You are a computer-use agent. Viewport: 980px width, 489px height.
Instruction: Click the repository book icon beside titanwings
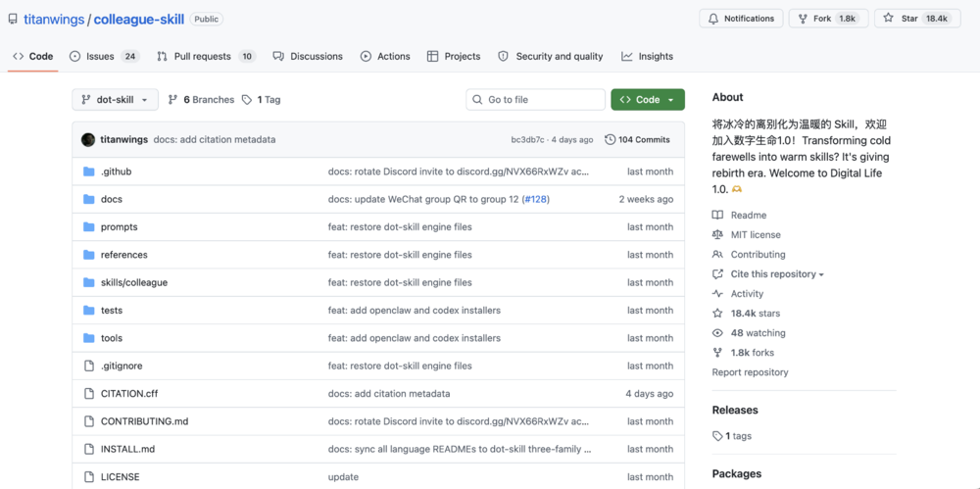13,19
